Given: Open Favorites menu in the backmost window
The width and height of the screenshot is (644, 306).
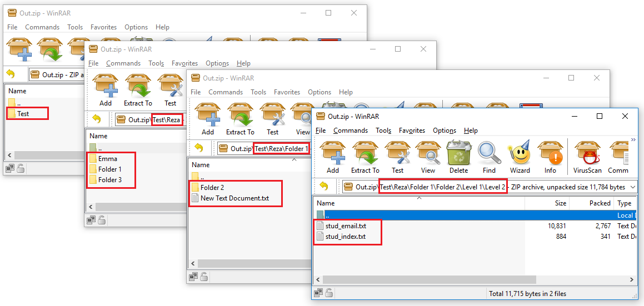Looking at the screenshot, I should tap(103, 27).
